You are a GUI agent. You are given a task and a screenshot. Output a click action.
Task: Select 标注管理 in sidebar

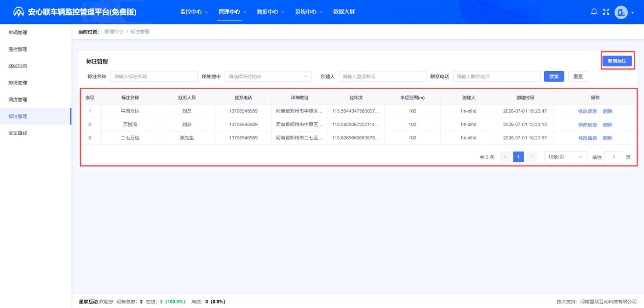[x=35, y=116]
